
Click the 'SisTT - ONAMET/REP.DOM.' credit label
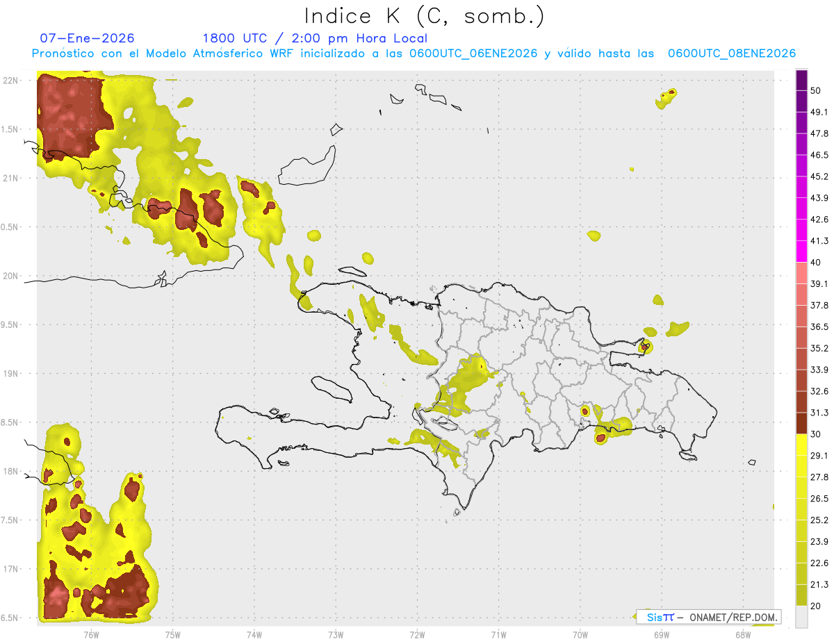(710, 617)
